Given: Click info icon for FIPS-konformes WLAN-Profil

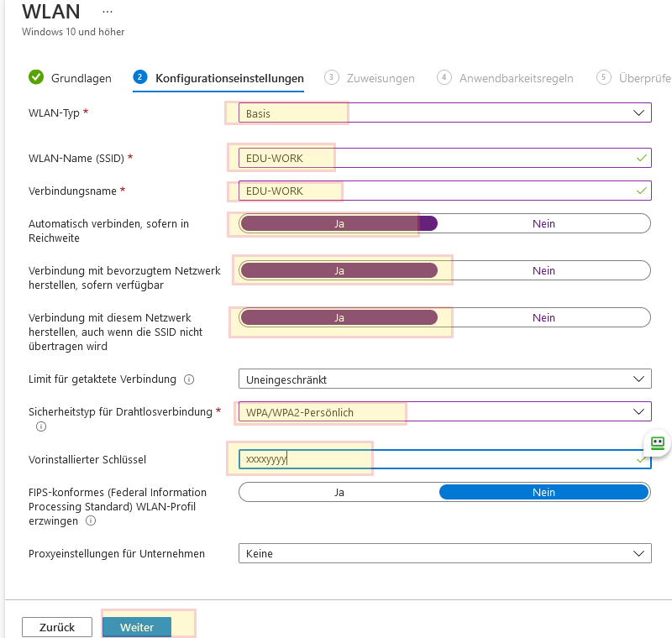Looking at the screenshot, I should click(x=91, y=520).
